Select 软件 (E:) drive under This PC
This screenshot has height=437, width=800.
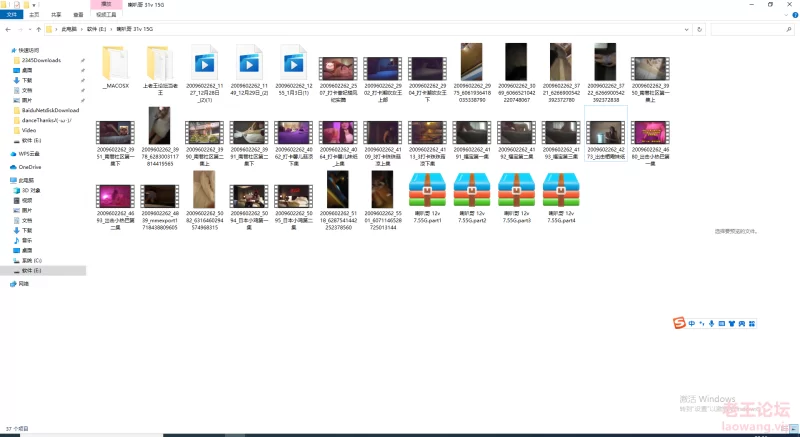pyautogui.click(x=43, y=271)
